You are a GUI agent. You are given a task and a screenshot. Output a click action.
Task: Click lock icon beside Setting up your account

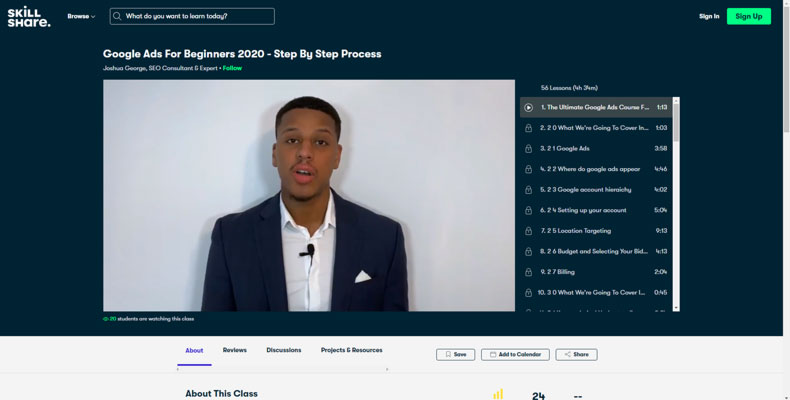point(529,210)
